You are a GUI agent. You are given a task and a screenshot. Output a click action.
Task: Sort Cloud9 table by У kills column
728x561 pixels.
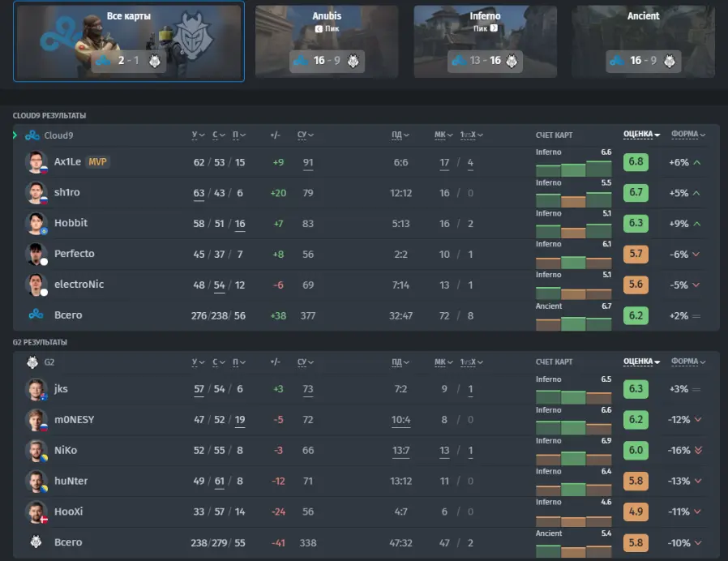tap(199, 135)
